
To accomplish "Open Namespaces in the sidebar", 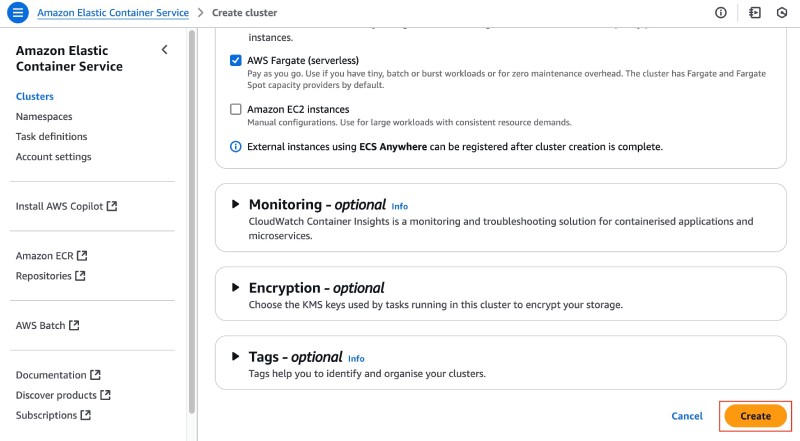I will click(44, 116).
